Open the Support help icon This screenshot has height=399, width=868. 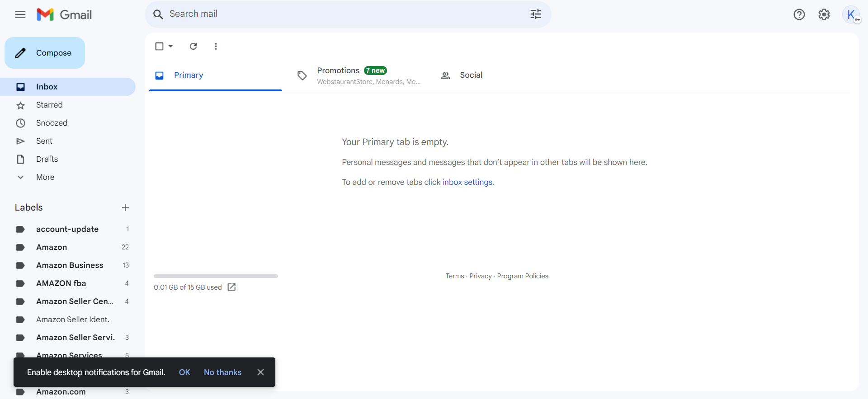pyautogui.click(x=799, y=14)
